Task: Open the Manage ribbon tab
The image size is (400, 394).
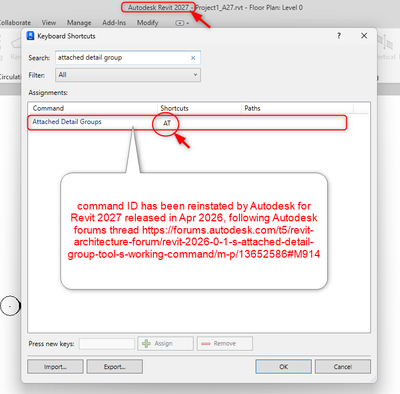Action: click(x=79, y=23)
